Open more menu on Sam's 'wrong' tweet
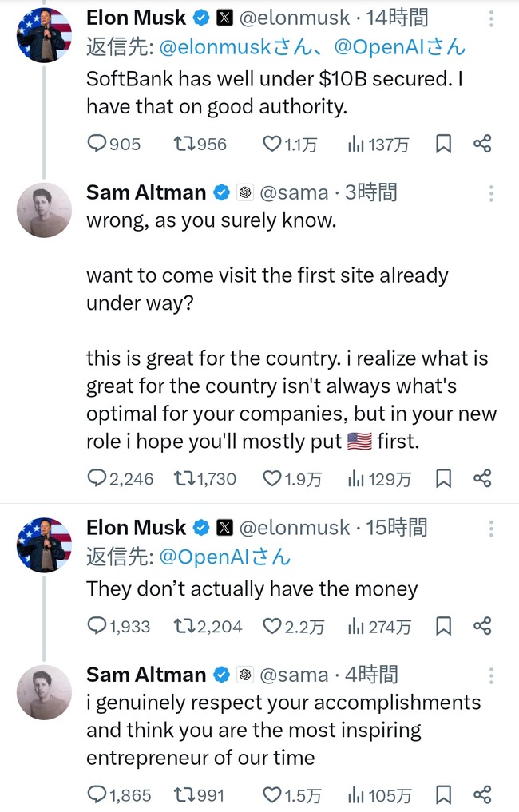 (x=491, y=192)
